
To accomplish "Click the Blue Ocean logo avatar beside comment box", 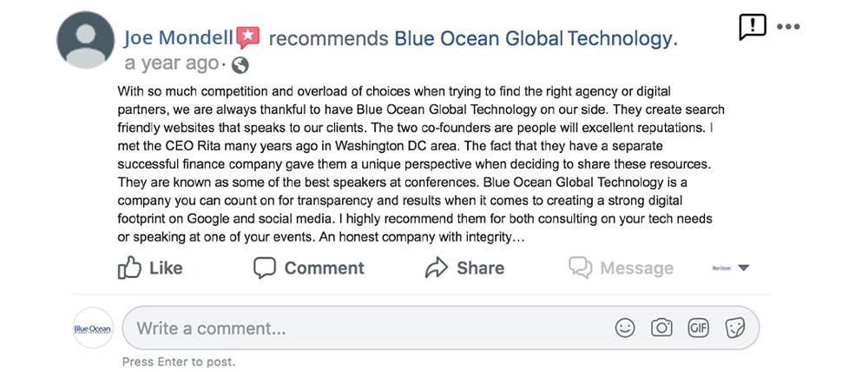I will tap(93, 329).
